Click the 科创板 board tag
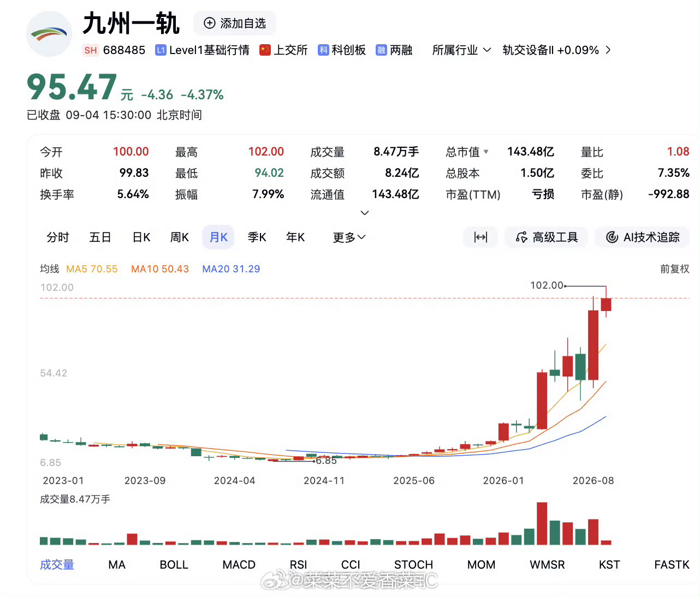Viewport: 700px width, 597px height. point(342,50)
